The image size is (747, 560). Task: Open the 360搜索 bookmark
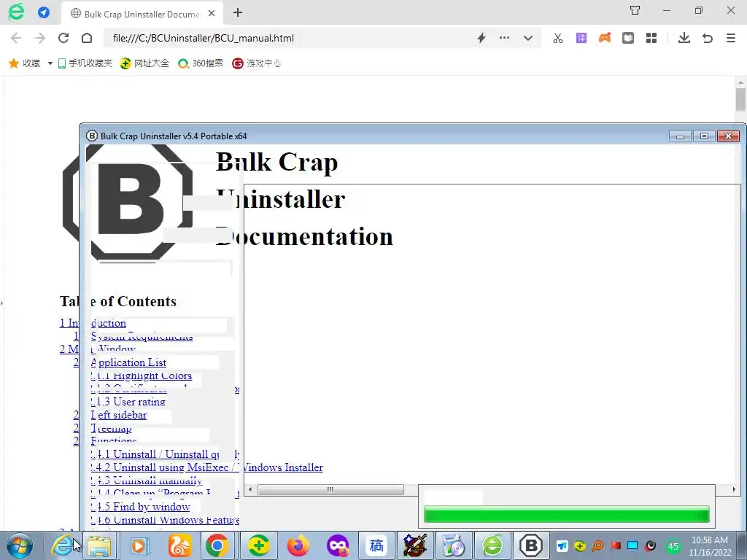tap(201, 63)
